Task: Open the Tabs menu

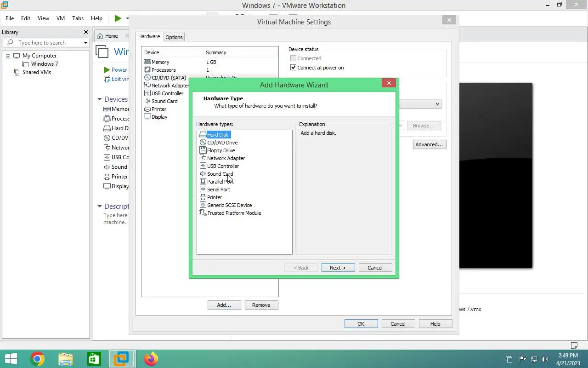Action: (x=78, y=18)
